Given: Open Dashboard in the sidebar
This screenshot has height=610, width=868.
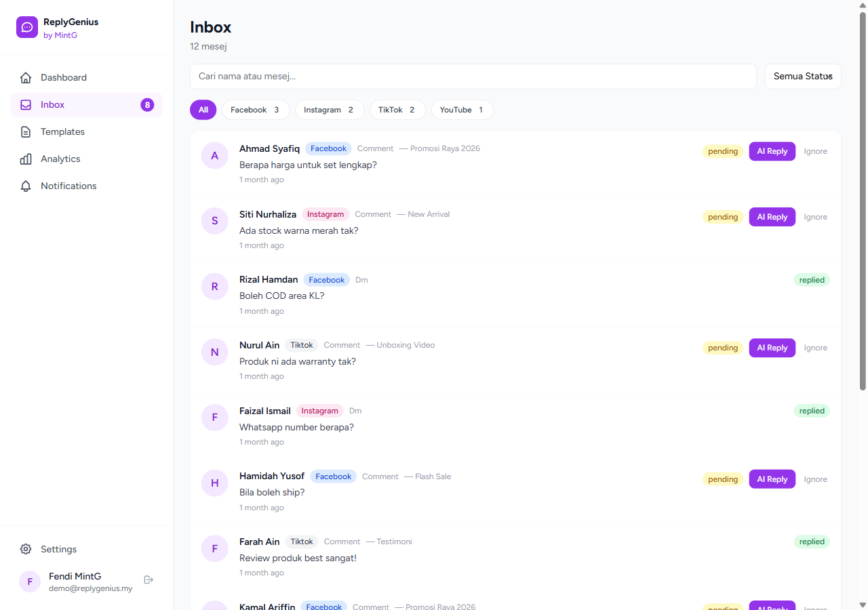Looking at the screenshot, I should 87,77.
